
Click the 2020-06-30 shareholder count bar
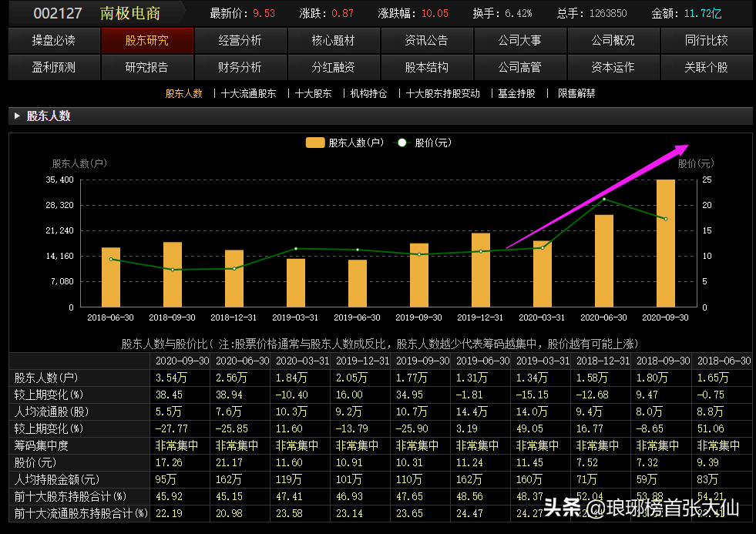[604, 260]
